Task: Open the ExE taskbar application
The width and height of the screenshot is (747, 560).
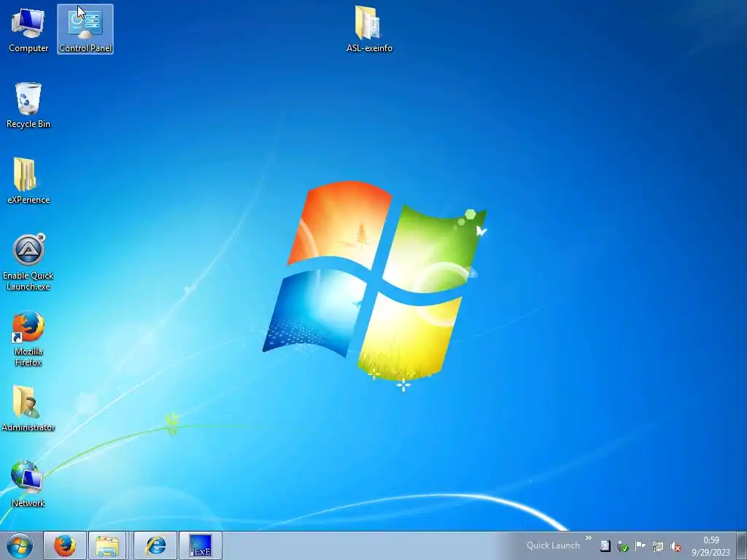Action: click(x=201, y=545)
